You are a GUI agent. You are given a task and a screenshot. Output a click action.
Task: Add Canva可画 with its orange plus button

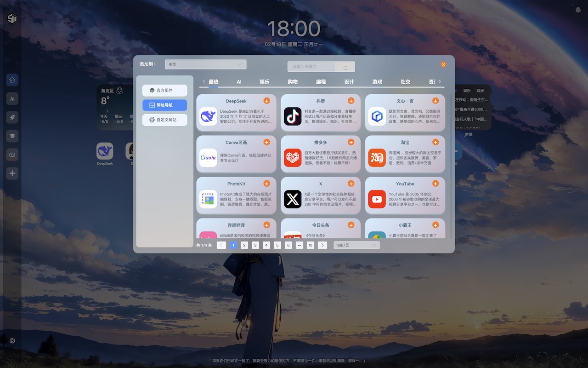click(x=266, y=142)
